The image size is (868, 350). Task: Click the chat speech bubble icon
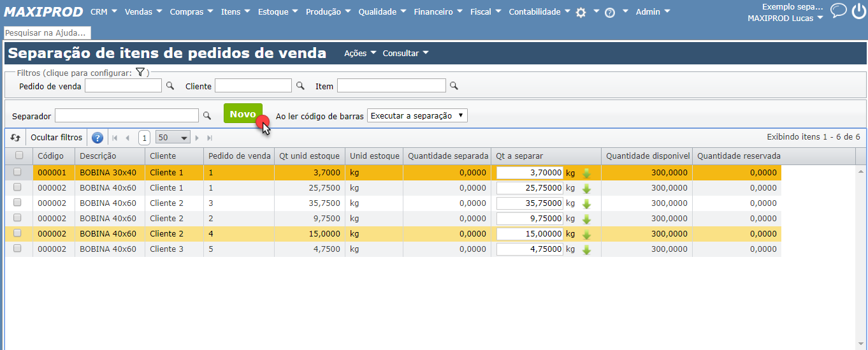point(839,10)
